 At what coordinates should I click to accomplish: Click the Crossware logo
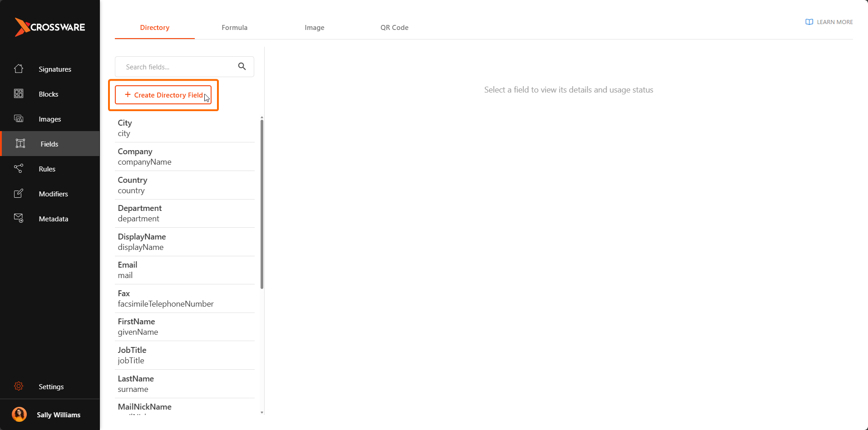[50, 27]
